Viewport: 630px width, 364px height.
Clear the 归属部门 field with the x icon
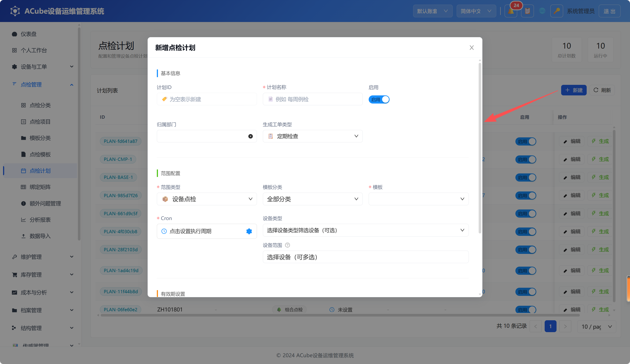coord(251,136)
